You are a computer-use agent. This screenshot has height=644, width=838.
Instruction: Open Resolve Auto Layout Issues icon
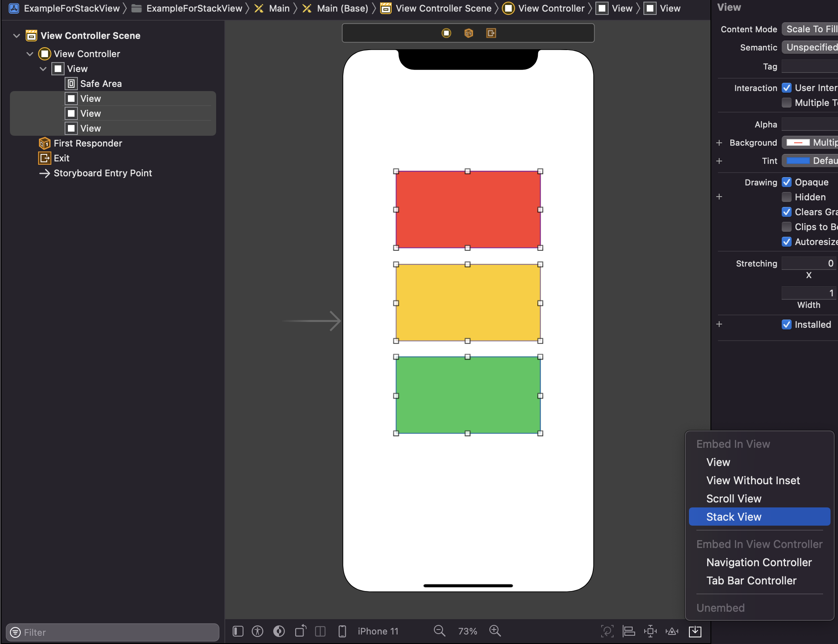tap(672, 631)
